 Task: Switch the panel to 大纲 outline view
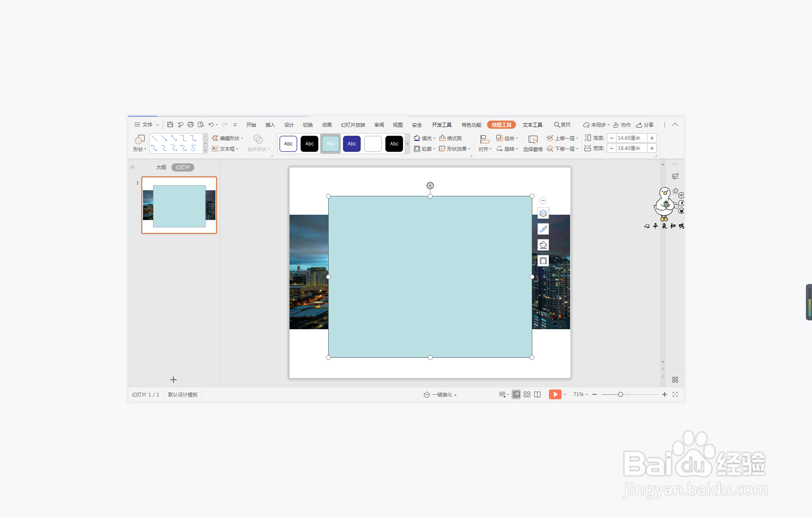pos(161,167)
